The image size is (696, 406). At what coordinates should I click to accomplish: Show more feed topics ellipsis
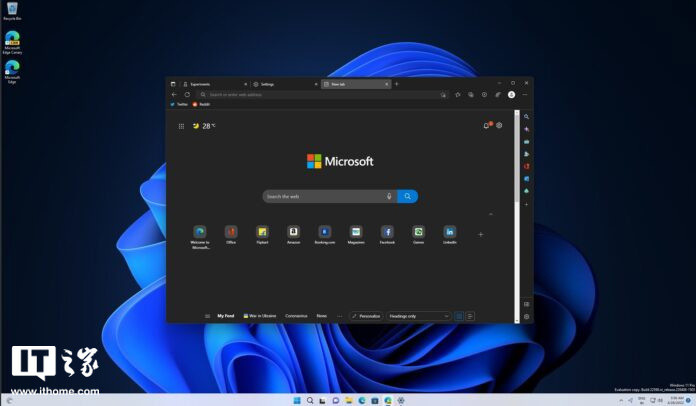[x=340, y=316]
